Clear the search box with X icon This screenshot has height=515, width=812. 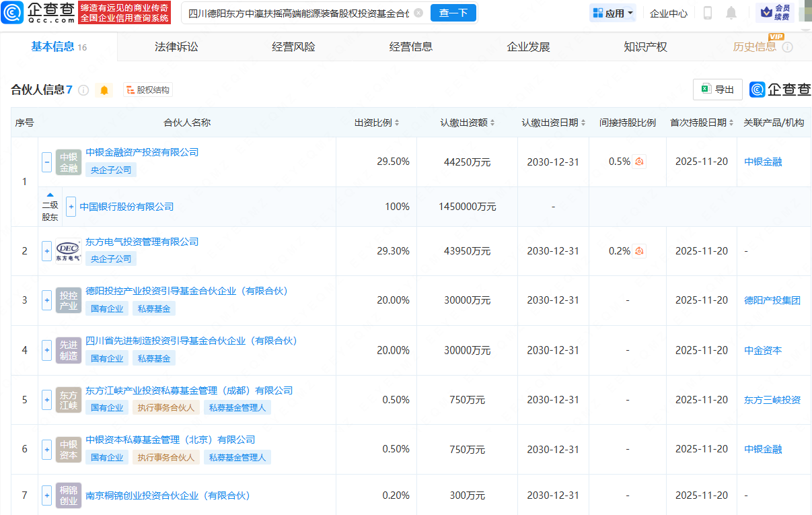coord(418,13)
